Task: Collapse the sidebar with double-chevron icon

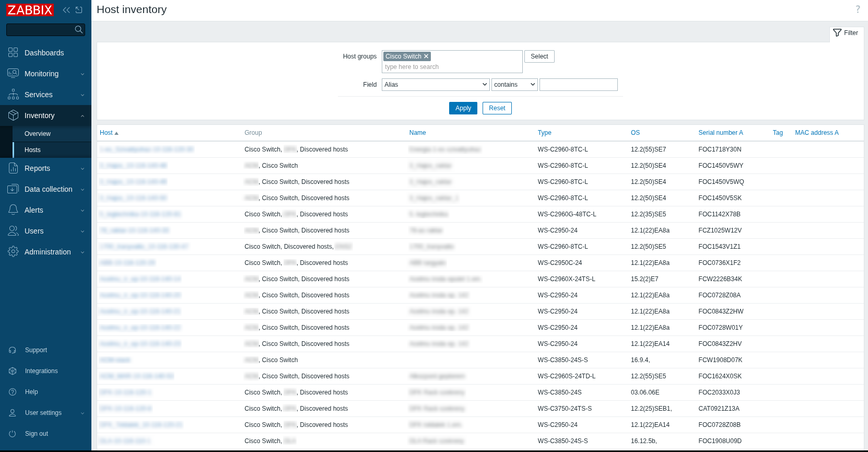Action: pyautogui.click(x=66, y=10)
